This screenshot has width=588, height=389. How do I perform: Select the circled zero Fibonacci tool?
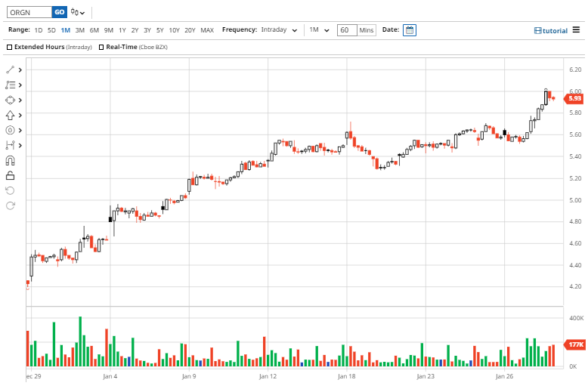click(10, 130)
